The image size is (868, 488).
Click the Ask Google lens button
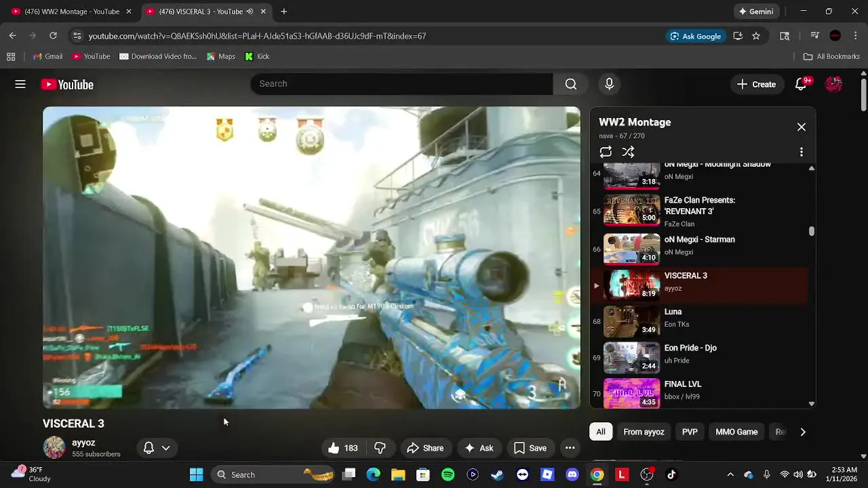point(695,36)
